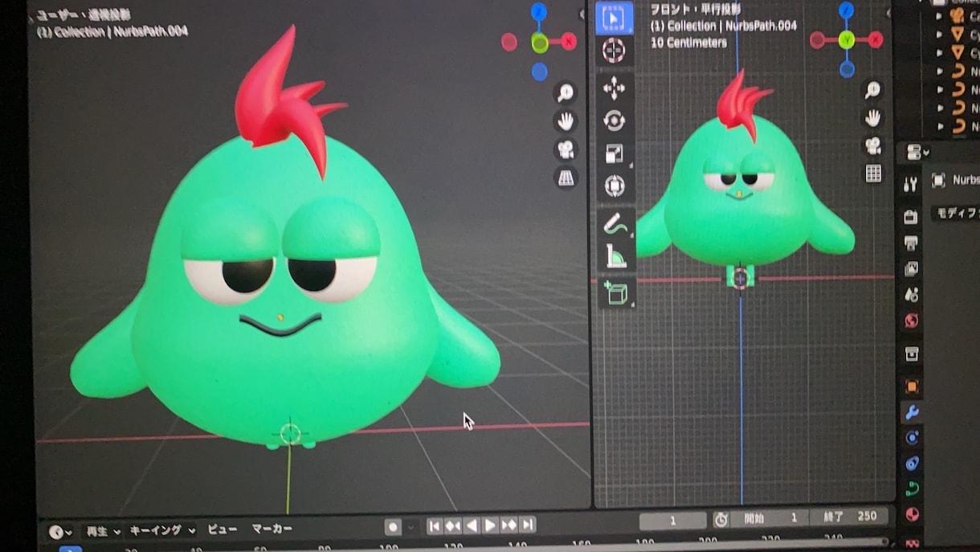
Task: Open the View Layer properties tab
Action: [911, 268]
